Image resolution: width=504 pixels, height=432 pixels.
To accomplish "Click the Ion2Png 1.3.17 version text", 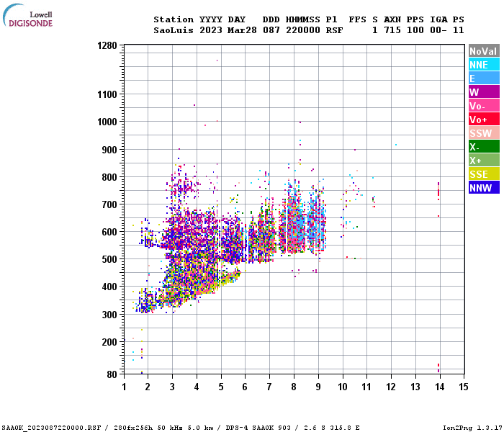I will coord(472,428).
